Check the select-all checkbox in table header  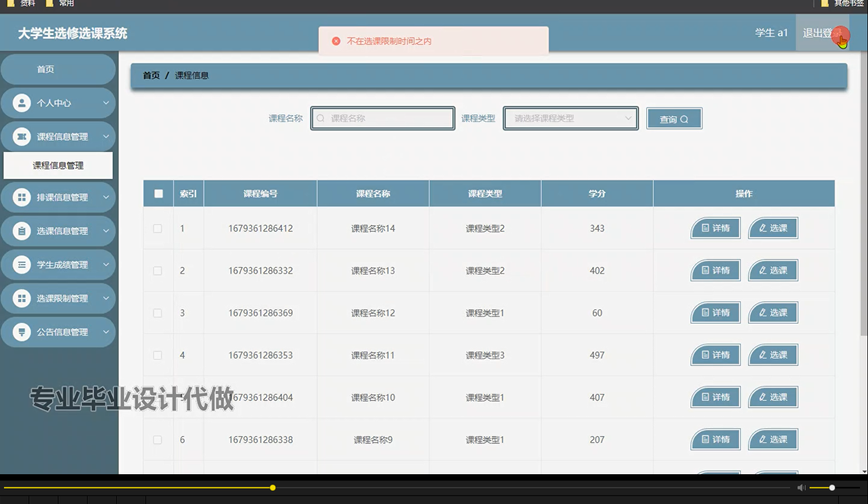158,194
